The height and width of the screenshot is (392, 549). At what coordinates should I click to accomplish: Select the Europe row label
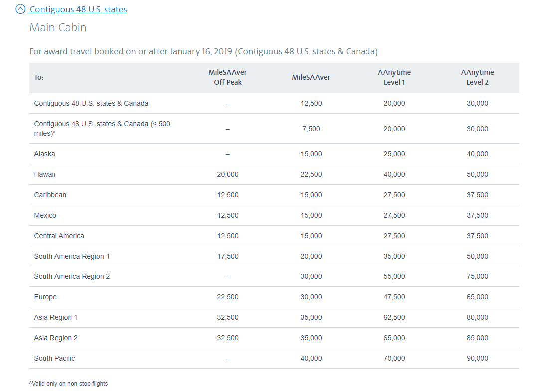coord(45,297)
